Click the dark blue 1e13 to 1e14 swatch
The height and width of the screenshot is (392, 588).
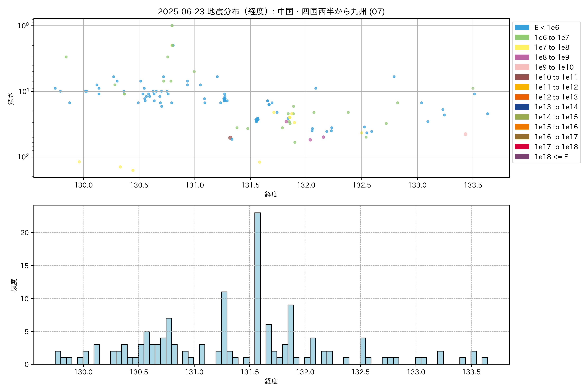[522, 107]
